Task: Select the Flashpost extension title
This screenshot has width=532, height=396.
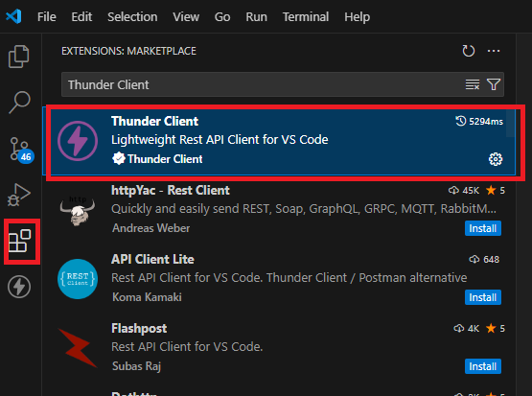Action: 139,329
